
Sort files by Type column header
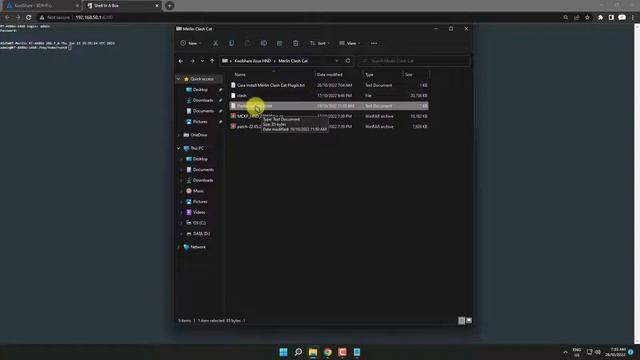369,75
